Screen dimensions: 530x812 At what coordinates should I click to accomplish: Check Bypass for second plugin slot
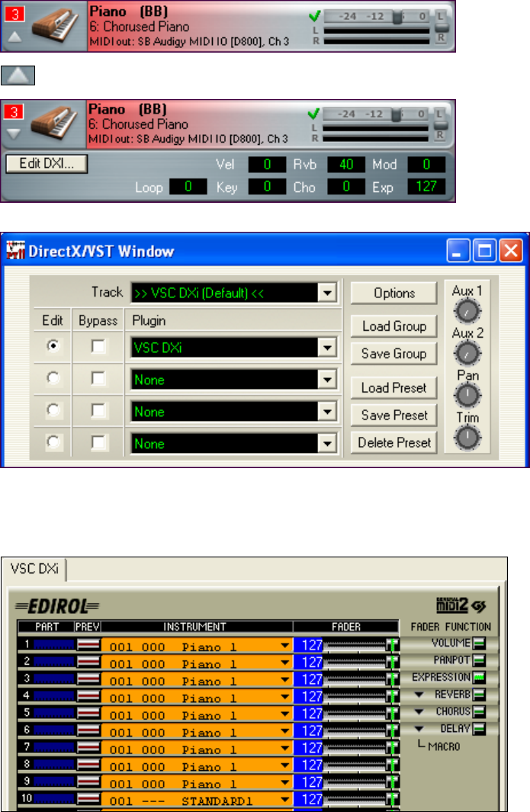[98, 378]
